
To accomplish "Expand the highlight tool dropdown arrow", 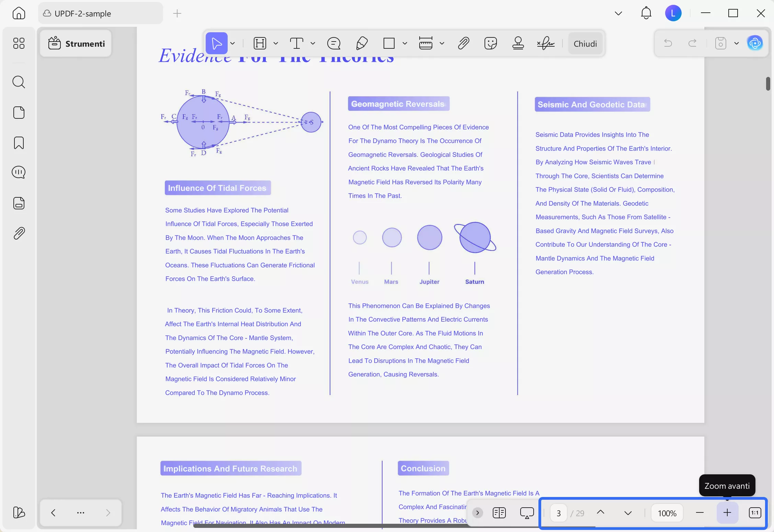I will 276,44.
